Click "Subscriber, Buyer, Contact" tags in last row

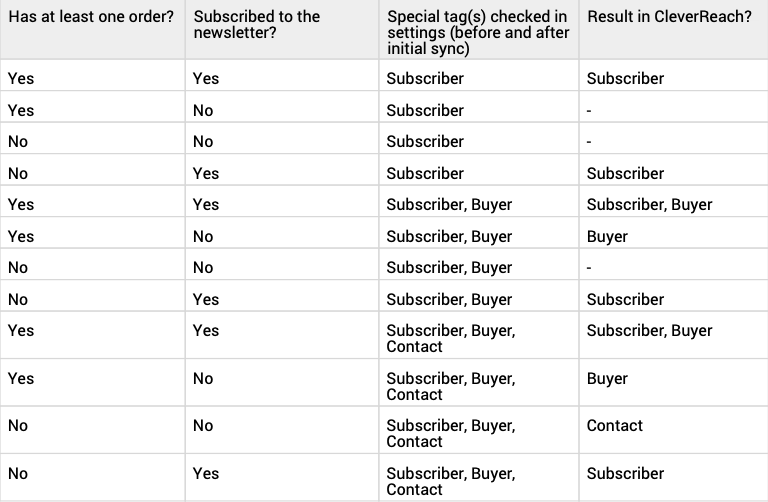[451, 481]
